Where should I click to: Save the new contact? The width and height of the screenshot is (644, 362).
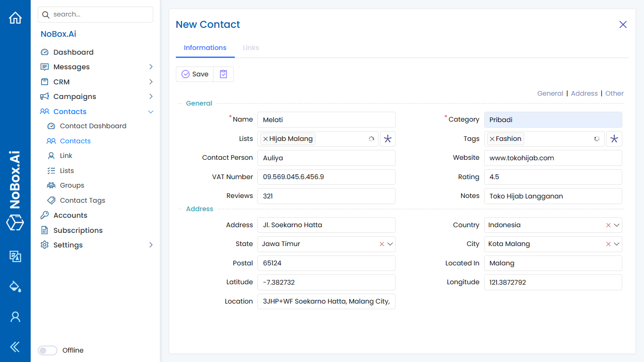point(195,74)
